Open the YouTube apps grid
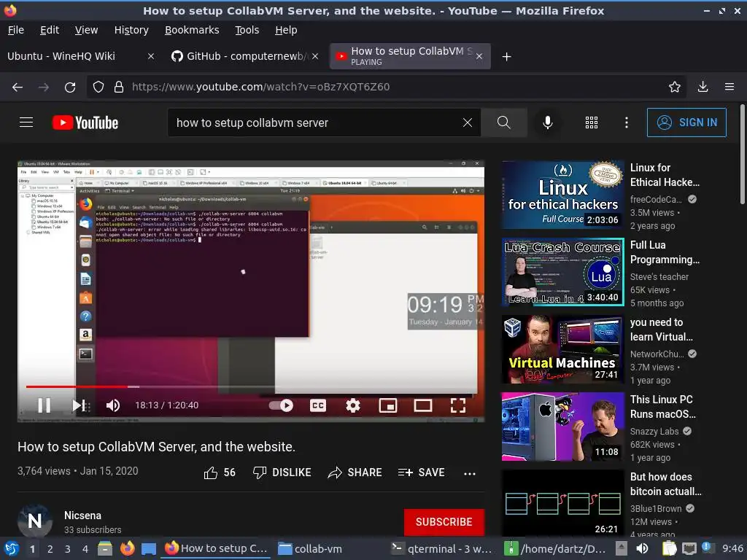The image size is (747, 560). click(x=591, y=122)
